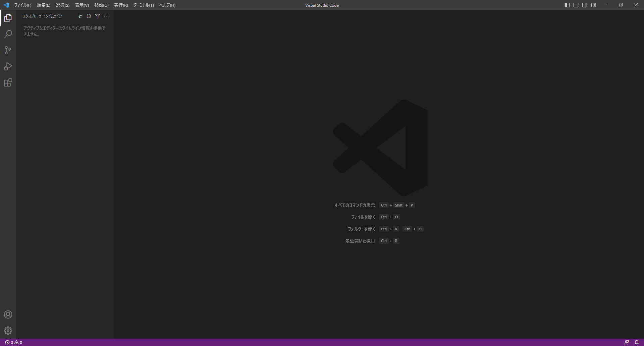Close the VS Code window
The image size is (644, 346).
click(x=636, y=5)
